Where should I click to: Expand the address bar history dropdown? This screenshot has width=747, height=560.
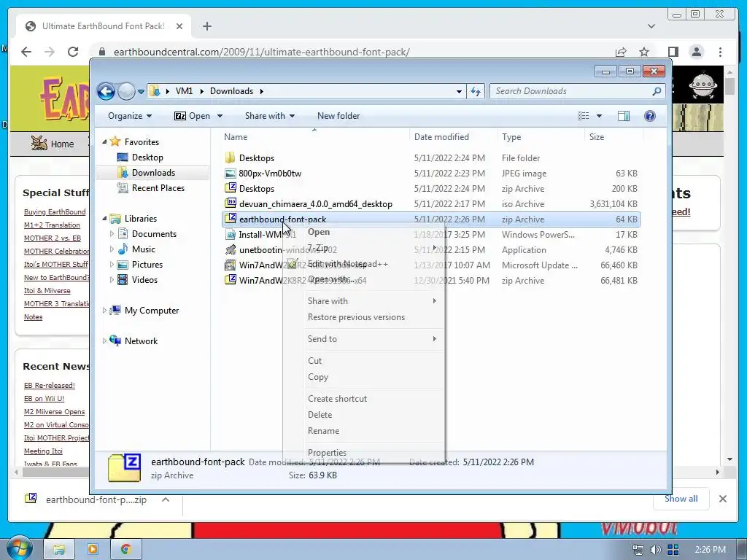(459, 91)
